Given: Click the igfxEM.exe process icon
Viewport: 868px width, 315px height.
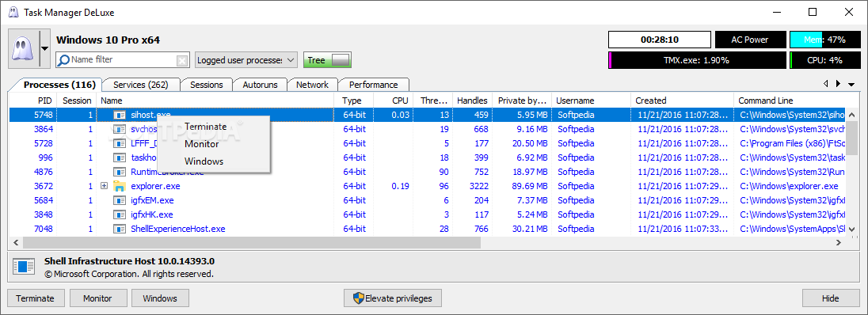Looking at the screenshot, I should pyautogui.click(x=120, y=200).
